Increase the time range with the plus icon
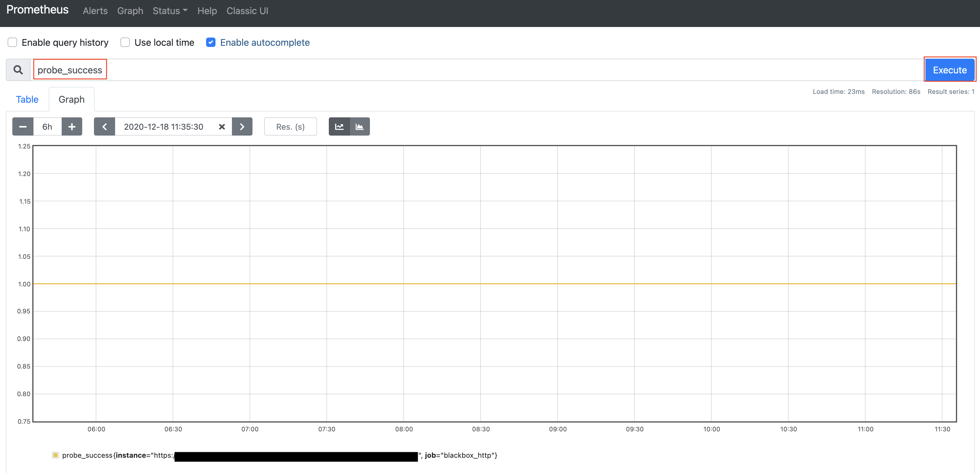 72,127
